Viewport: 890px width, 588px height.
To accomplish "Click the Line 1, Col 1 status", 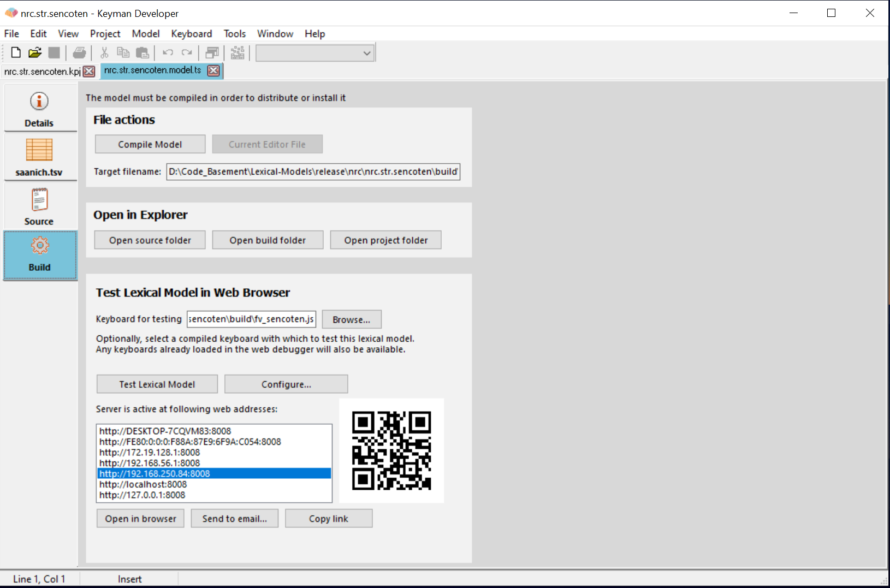I will [x=39, y=579].
